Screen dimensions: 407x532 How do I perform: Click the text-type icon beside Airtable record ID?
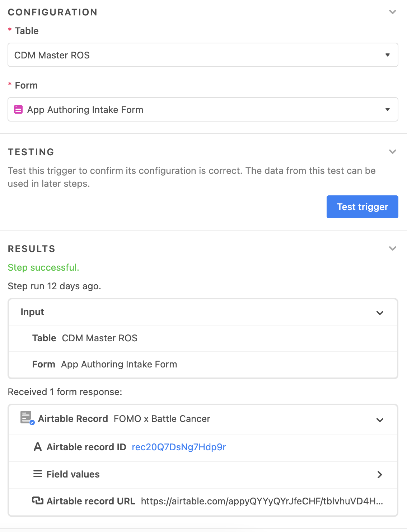[38, 447]
